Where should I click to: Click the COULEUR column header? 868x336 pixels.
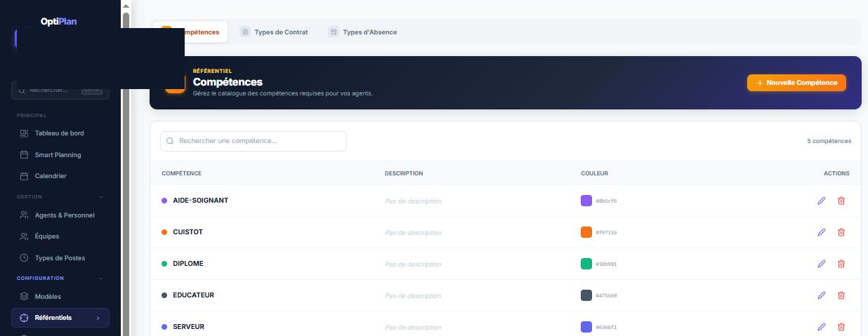pos(595,173)
